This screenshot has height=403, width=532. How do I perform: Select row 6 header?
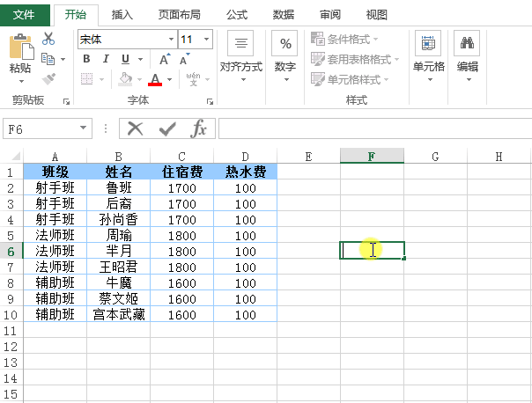(x=11, y=252)
